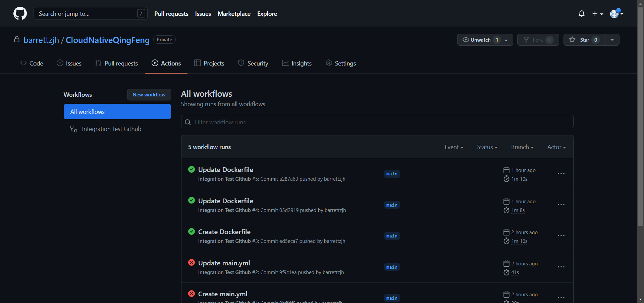Viewport: 644px width, 303px height.
Task: Click the stopwatch icon next to 1m 10s
Action: click(x=506, y=179)
